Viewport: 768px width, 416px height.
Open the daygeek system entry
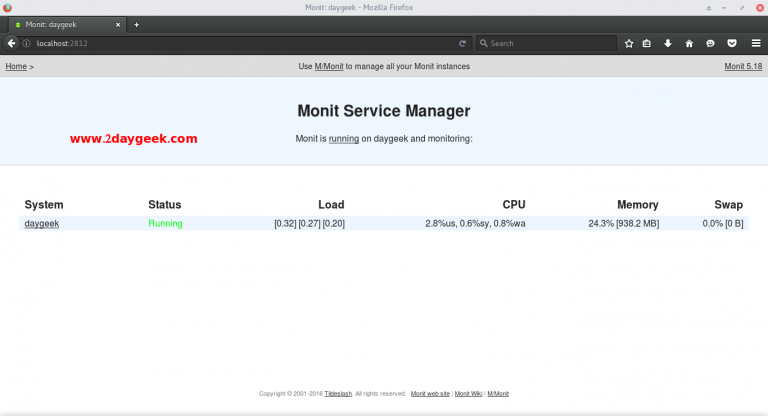pyautogui.click(x=42, y=223)
